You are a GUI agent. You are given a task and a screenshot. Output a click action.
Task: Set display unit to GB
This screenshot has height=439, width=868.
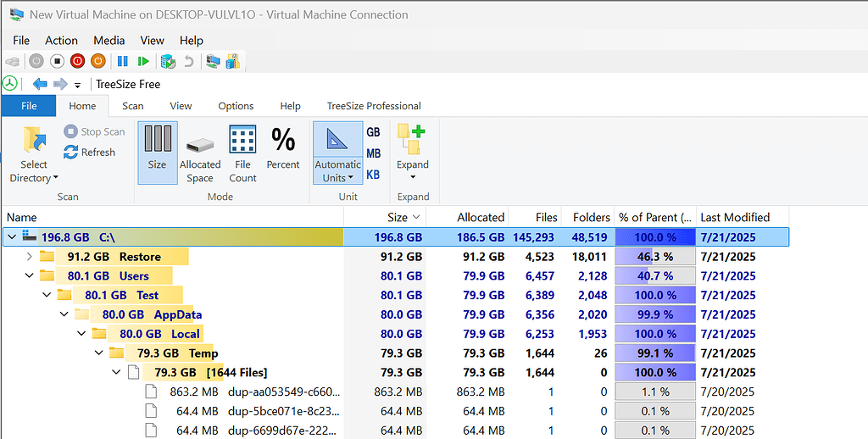(x=373, y=132)
